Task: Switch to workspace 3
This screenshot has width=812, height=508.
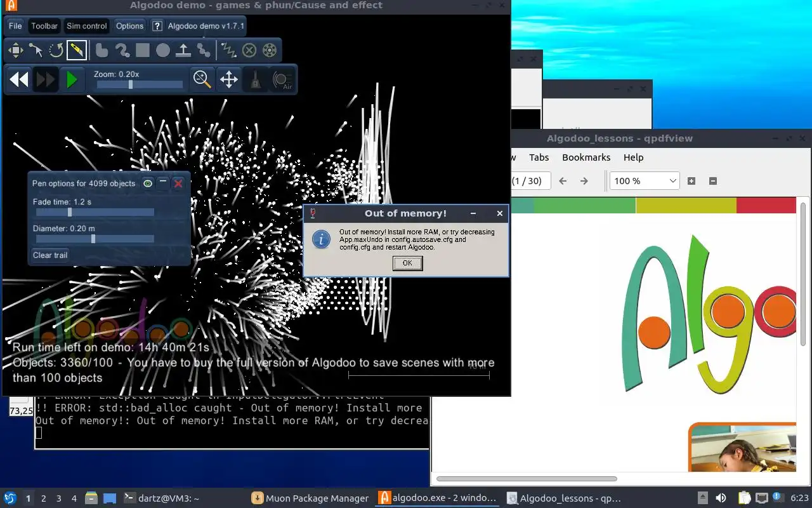Action: click(59, 498)
